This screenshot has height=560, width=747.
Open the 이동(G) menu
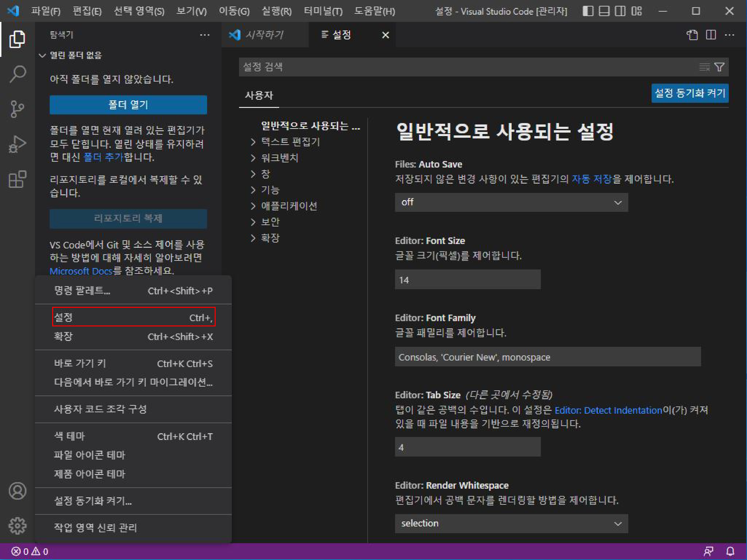click(234, 11)
